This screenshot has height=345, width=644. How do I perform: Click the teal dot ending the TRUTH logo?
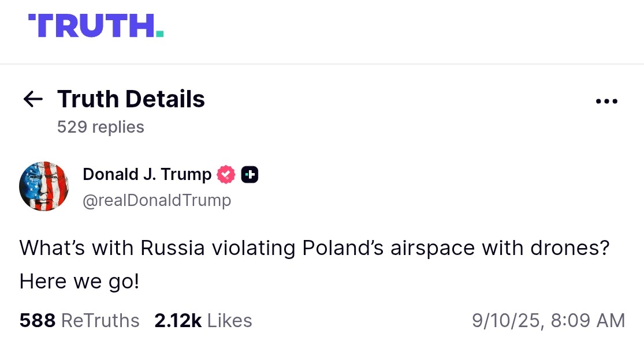click(159, 34)
